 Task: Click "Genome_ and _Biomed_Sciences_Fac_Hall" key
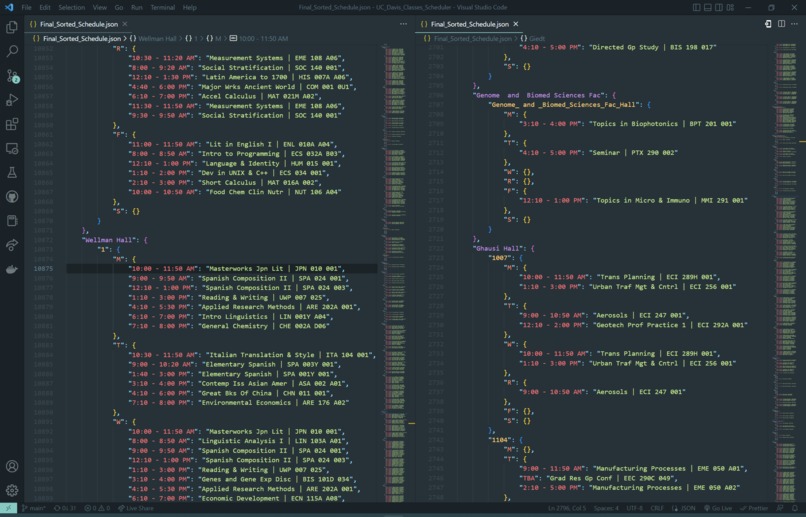click(x=563, y=104)
